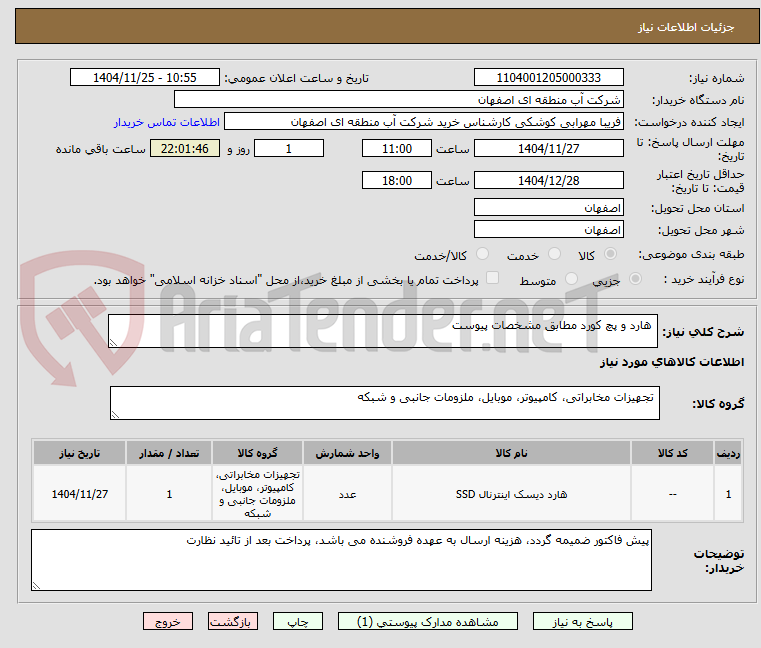Click the deadline time field 11:00
Screen dimensions: 761x648
[397, 149]
